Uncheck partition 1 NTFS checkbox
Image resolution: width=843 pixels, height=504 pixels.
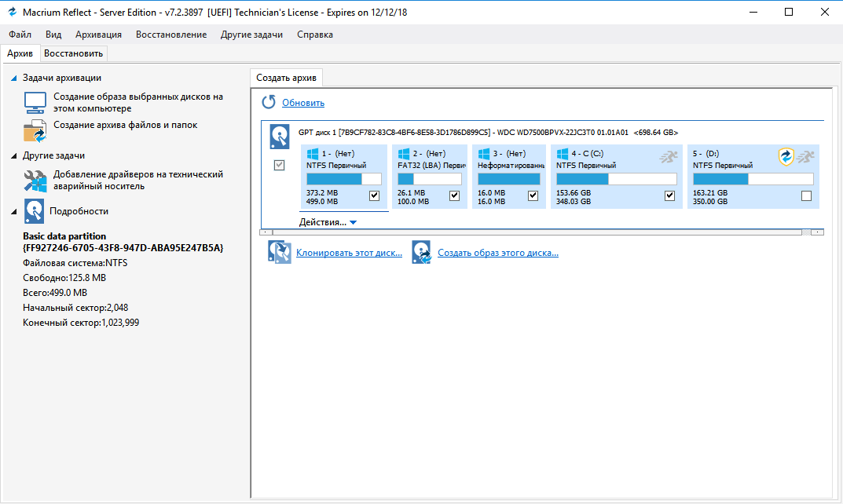374,195
